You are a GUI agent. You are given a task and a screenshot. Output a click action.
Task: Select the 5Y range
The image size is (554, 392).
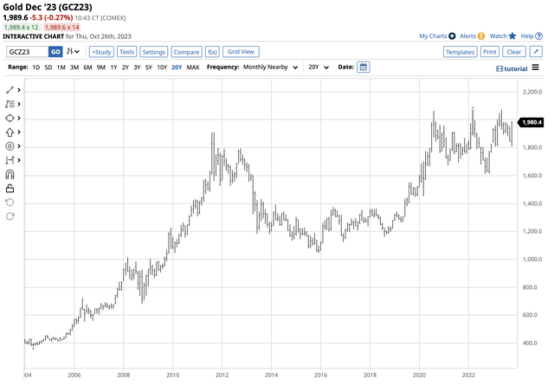(149, 67)
